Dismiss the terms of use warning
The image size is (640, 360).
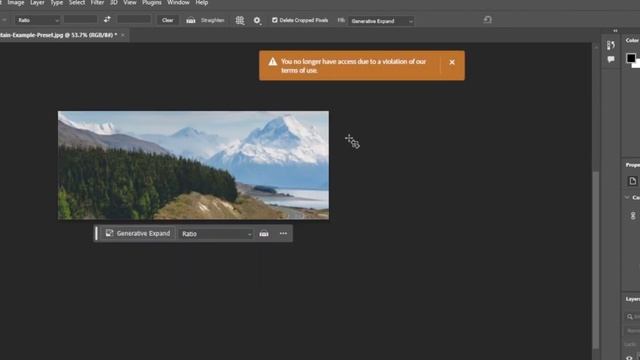[452, 62]
